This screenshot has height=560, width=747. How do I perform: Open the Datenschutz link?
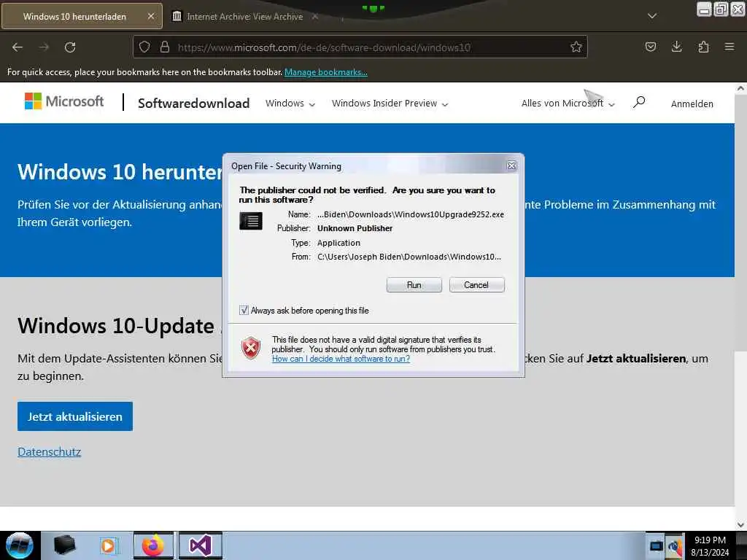(x=49, y=451)
